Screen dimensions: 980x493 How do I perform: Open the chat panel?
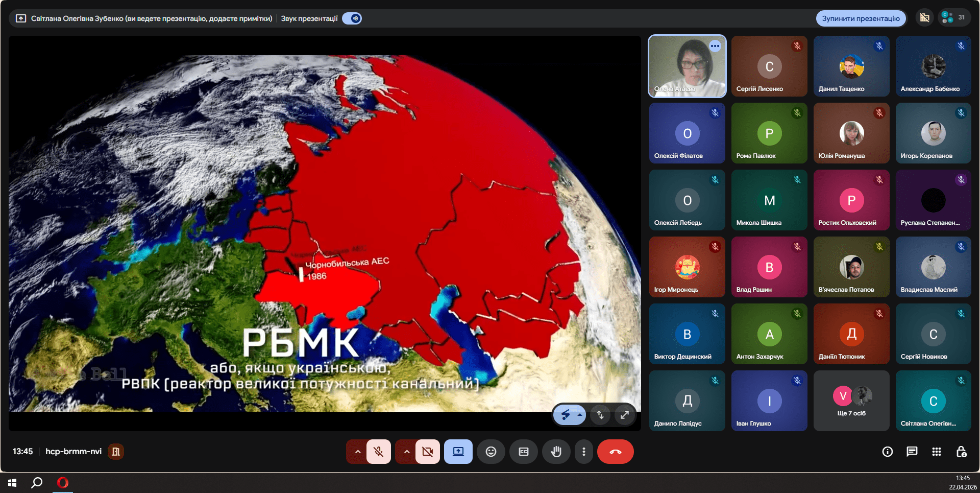[x=912, y=452]
